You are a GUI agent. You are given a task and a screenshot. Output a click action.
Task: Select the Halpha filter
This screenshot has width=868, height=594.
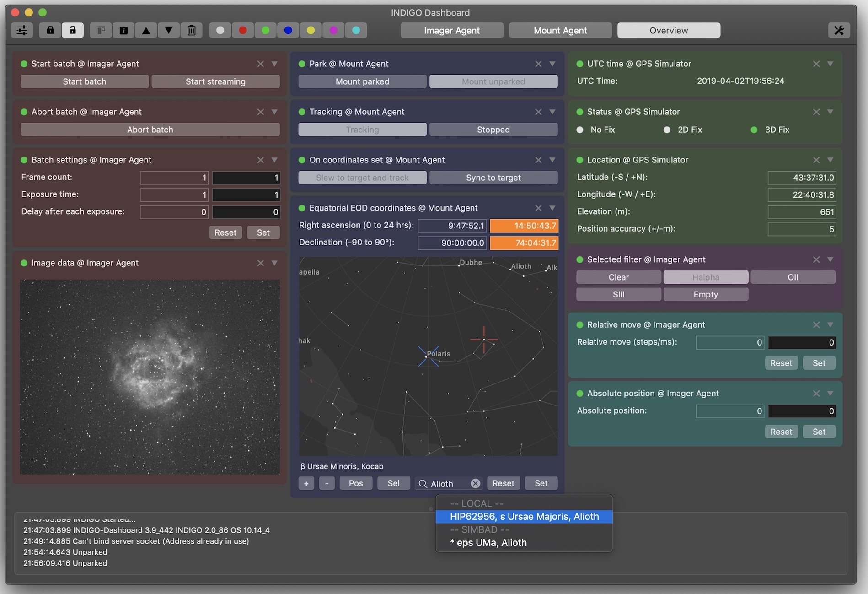pyautogui.click(x=705, y=277)
